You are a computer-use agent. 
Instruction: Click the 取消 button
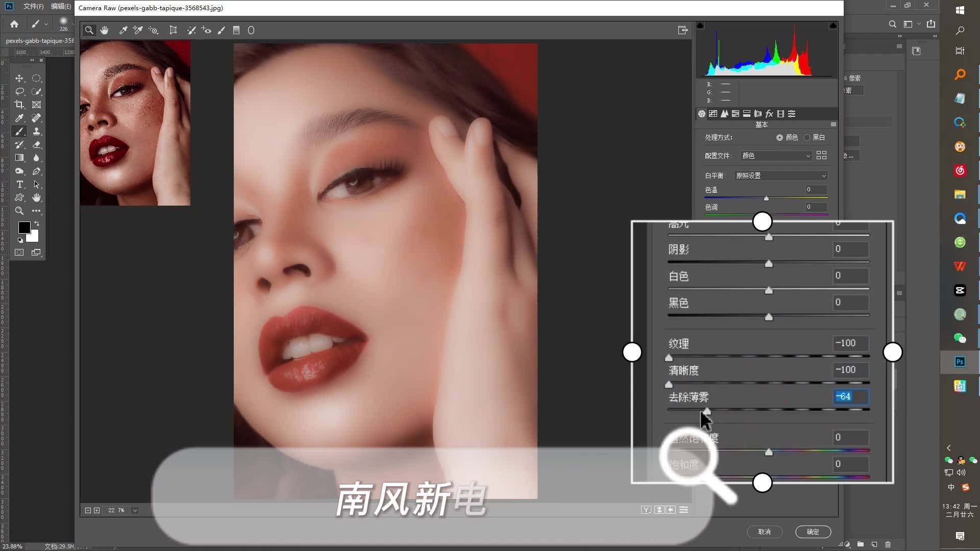click(764, 532)
